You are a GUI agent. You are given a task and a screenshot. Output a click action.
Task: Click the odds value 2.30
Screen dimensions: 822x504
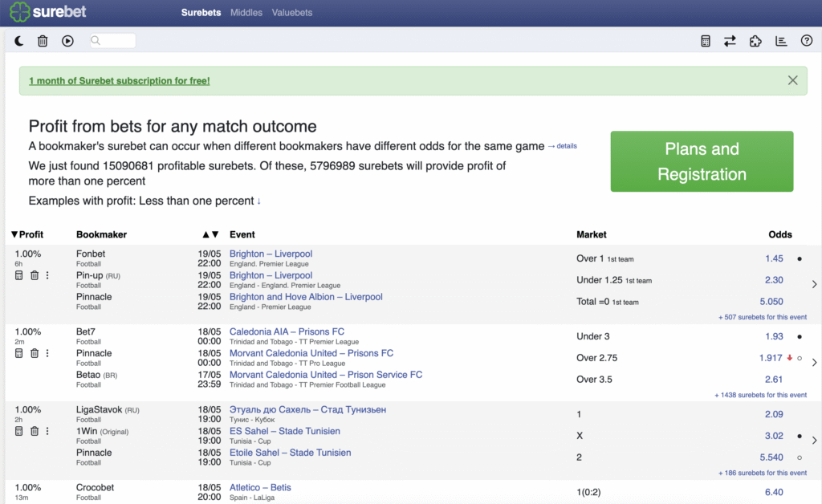774,280
